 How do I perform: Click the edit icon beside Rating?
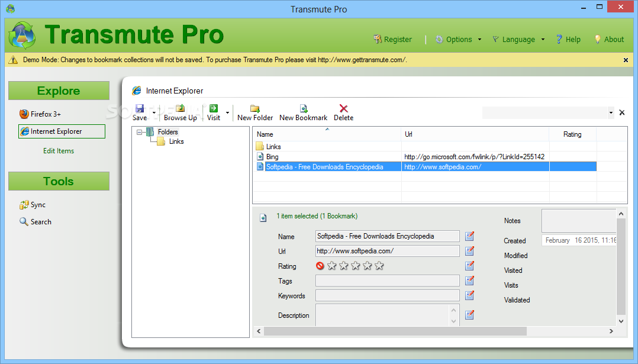pos(469,266)
